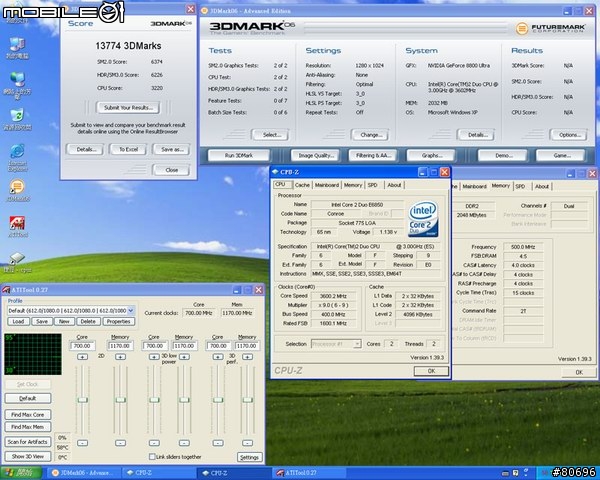This screenshot has height=480, width=600.
Task: Select the CPU tab in CPU-Z
Action: [280, 184]
